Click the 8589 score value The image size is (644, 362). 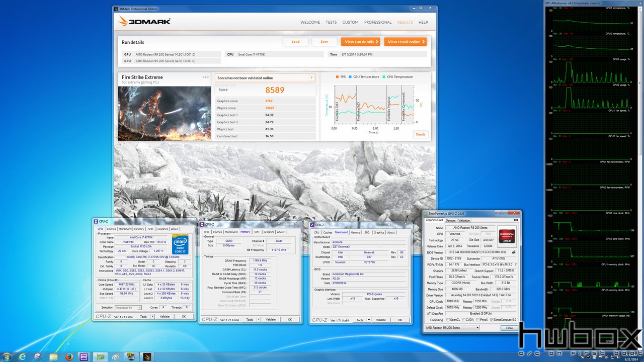pyautogui.click(x=275, y=90)
